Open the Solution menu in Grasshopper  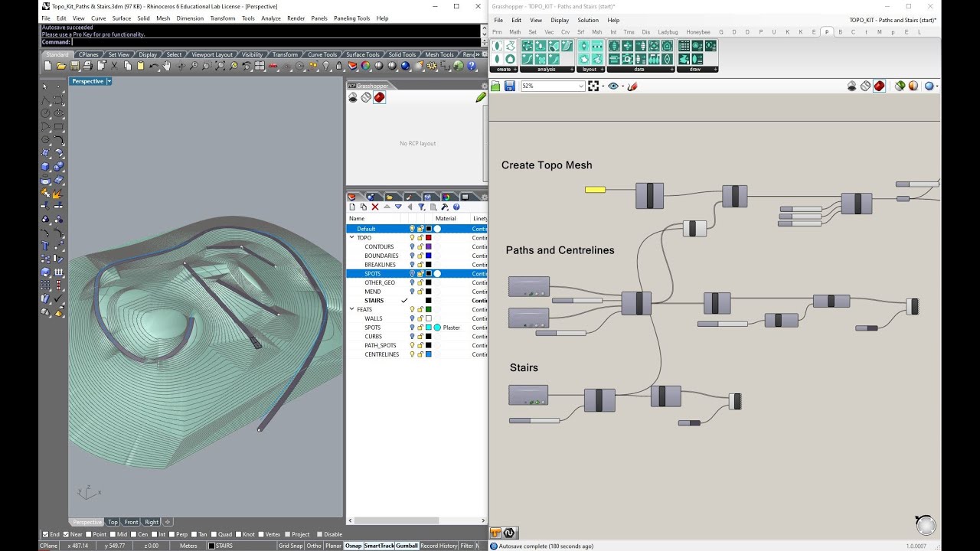[x=588, y=20]
